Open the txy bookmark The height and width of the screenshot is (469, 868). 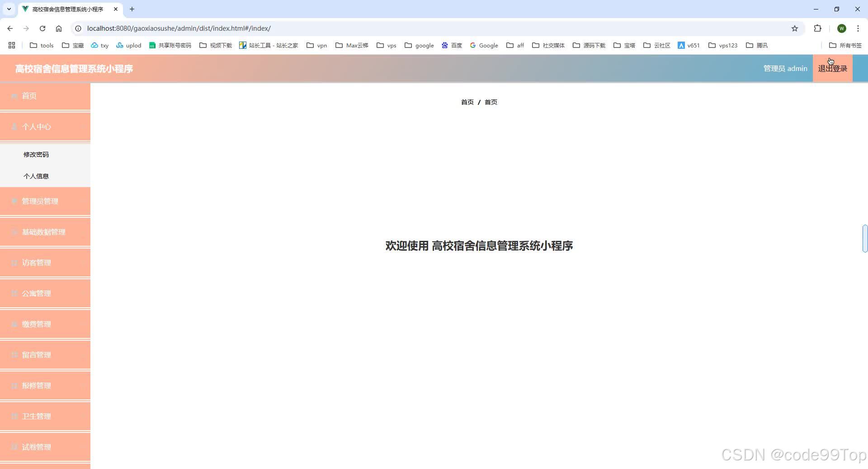tap(100, 45)
